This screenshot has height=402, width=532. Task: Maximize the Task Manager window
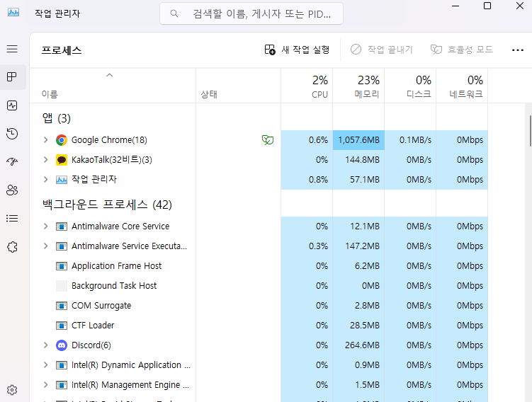(487, 6)
